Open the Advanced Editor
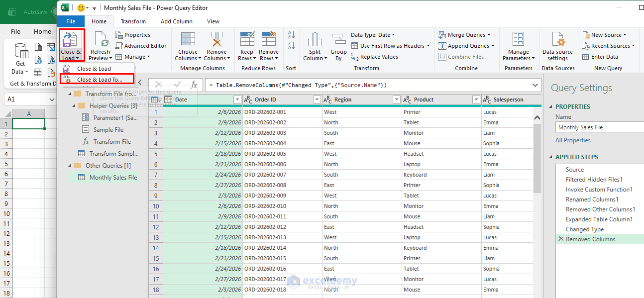644x298 pixels. [x=141, y=46]
